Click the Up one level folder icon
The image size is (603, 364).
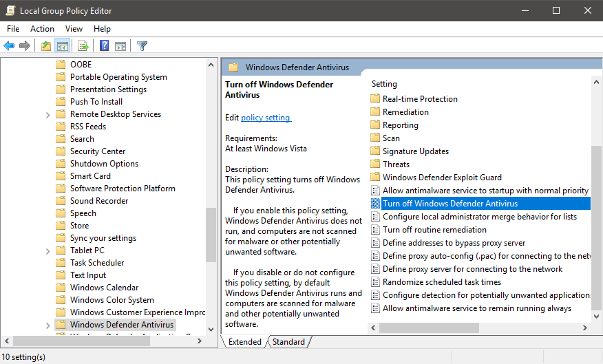tap(45, 46)
